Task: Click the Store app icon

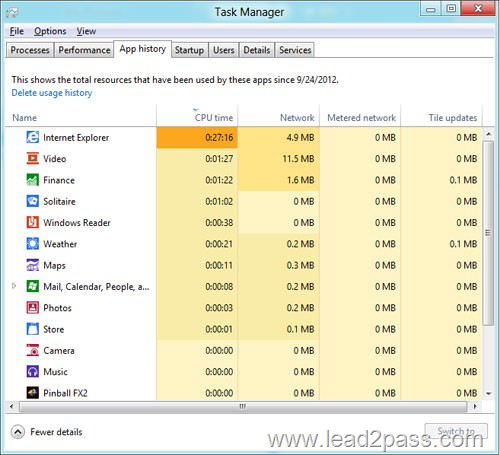Action: [32, 329]
